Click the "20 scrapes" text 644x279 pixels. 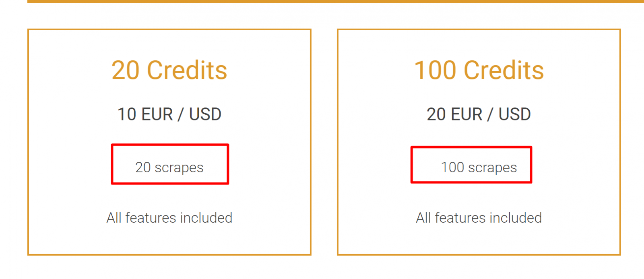point(169,167)
